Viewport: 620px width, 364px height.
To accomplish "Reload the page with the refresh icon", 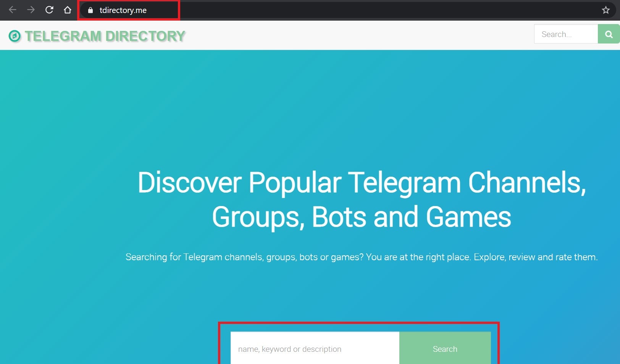I will (x=49, y=10).
